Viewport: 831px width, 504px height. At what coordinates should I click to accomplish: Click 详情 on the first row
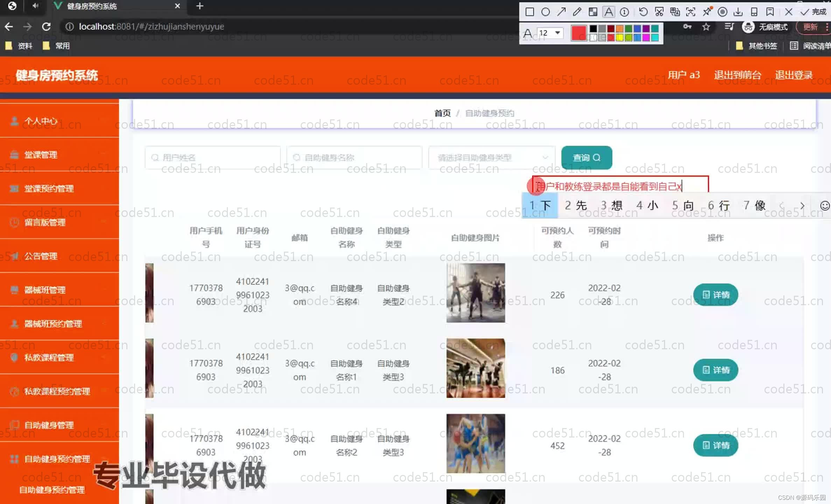(x=715, y=295)
